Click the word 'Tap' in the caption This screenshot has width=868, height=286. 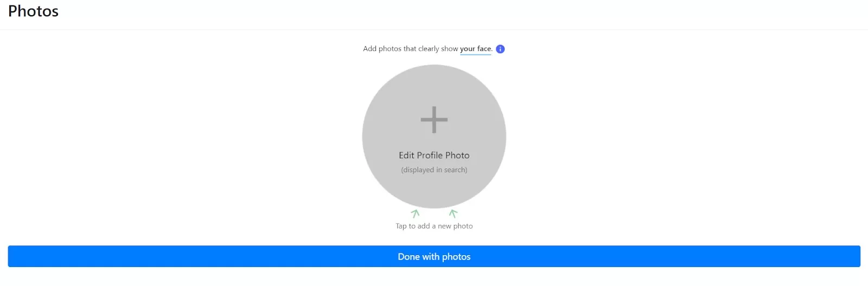(x=401, y=226)
